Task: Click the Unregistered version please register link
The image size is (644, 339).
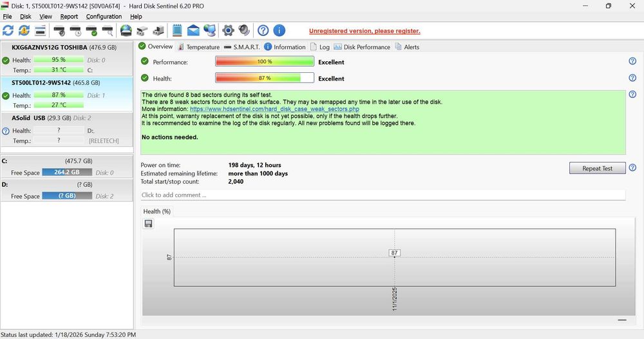Action: coord(365,31)
